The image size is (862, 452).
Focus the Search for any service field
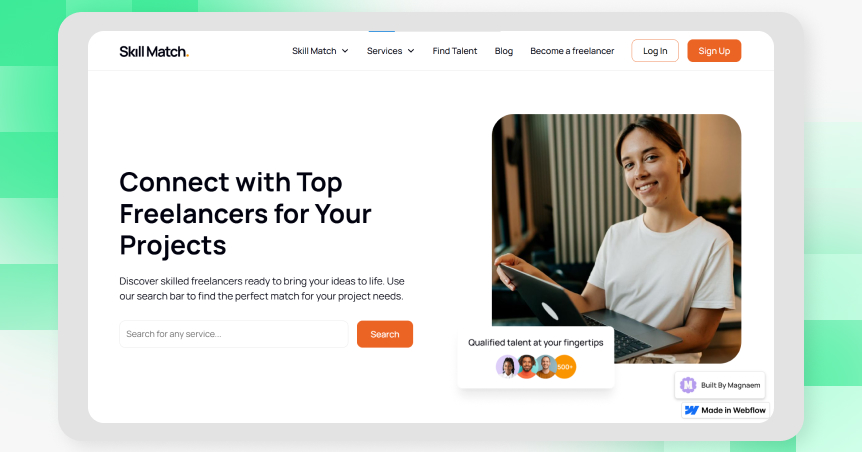[x=234, y=334]
